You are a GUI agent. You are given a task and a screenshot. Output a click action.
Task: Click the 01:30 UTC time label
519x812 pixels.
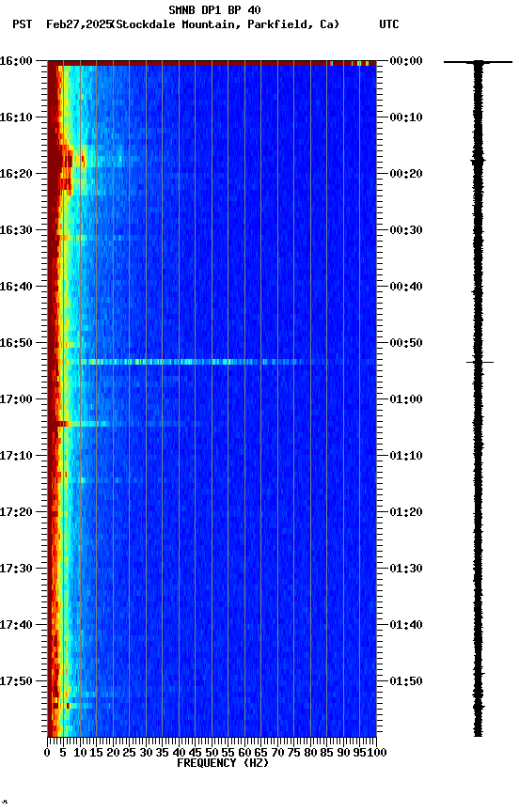(406, 569)
